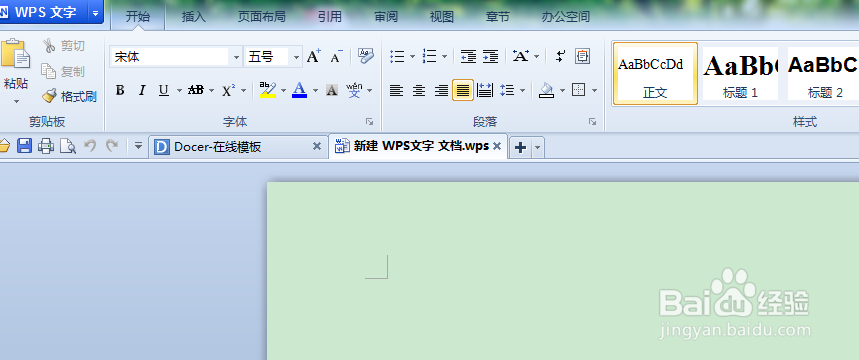Viewport: 859px width, 360px height.
Task: Center align text
Action: (419, 90)
